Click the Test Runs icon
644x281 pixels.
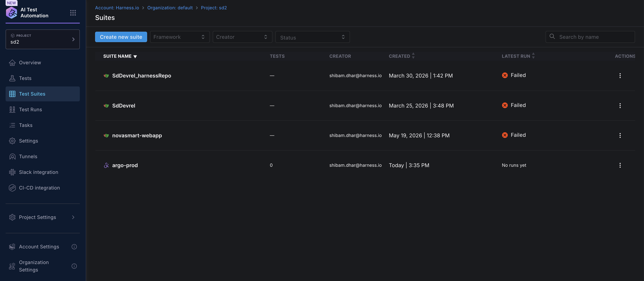coord(12,109)
